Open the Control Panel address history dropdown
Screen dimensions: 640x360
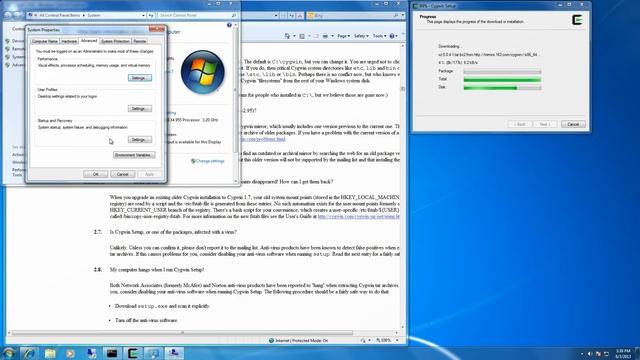[143, 15]
